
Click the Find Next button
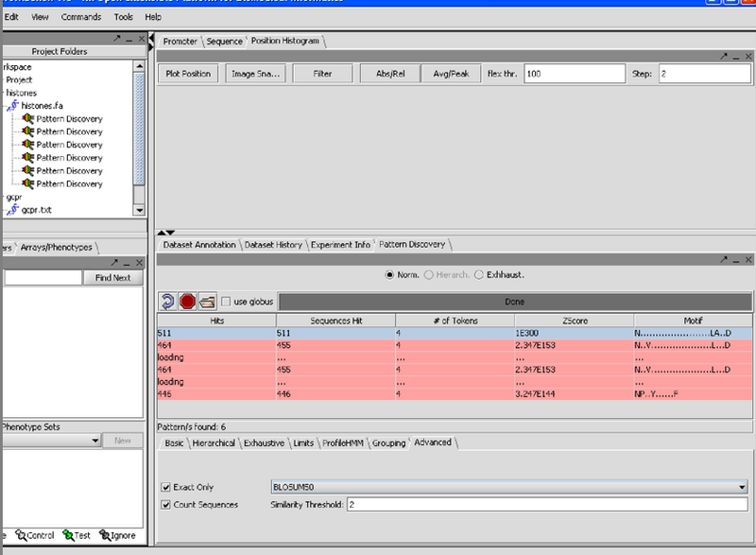tap(112, 278)
